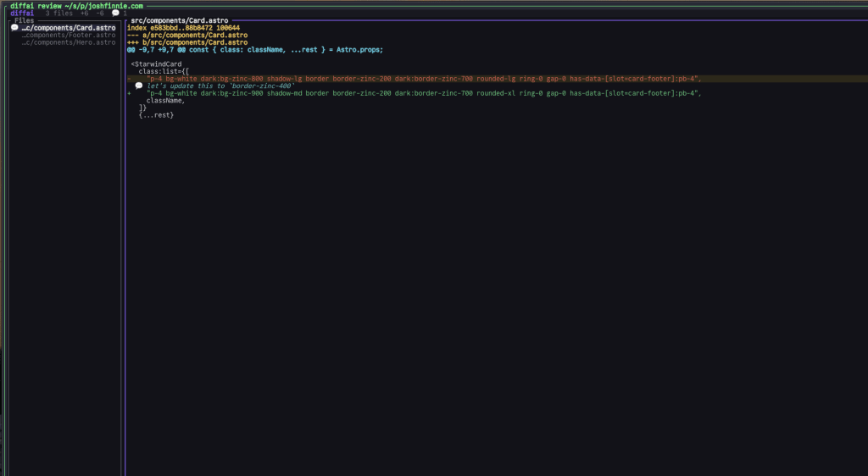This screenshot has width=868, height=476.
Task: Click the '<StarwindCard' code line
Action: tap(156, 64)
